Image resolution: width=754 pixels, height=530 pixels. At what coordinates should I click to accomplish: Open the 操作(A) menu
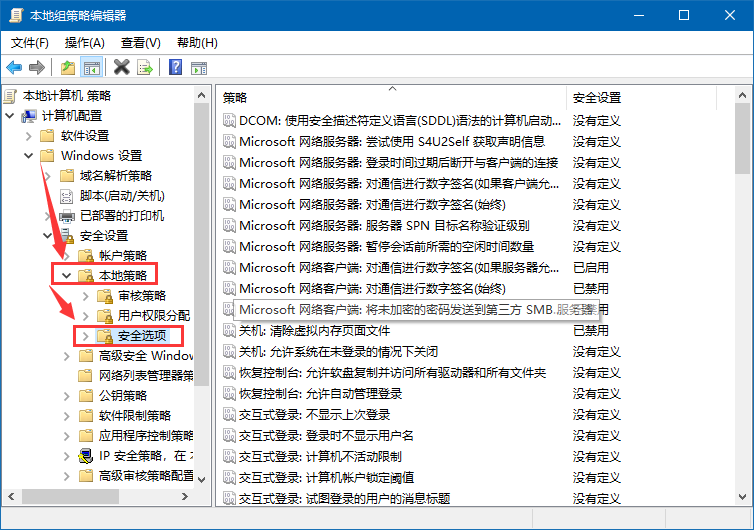click(x=84, y=43)
